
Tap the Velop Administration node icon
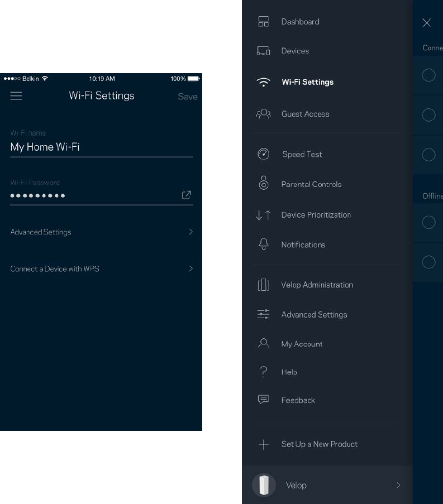263,285
